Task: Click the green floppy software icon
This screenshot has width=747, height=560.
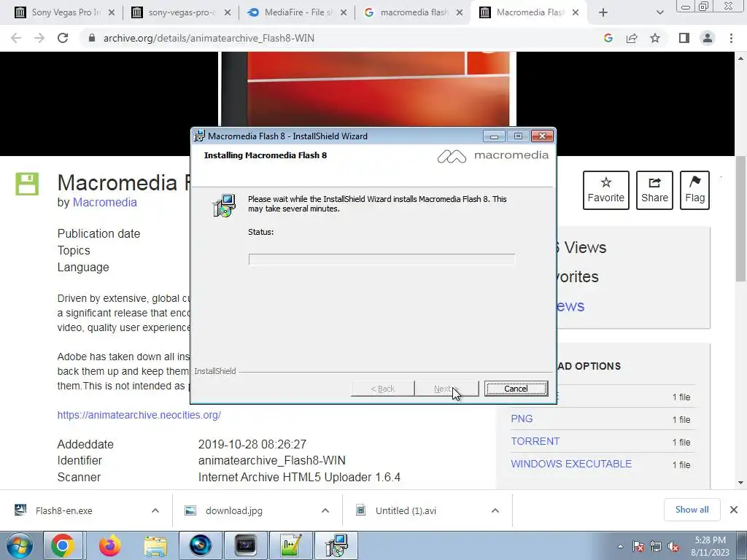Action: pos(27,184)
